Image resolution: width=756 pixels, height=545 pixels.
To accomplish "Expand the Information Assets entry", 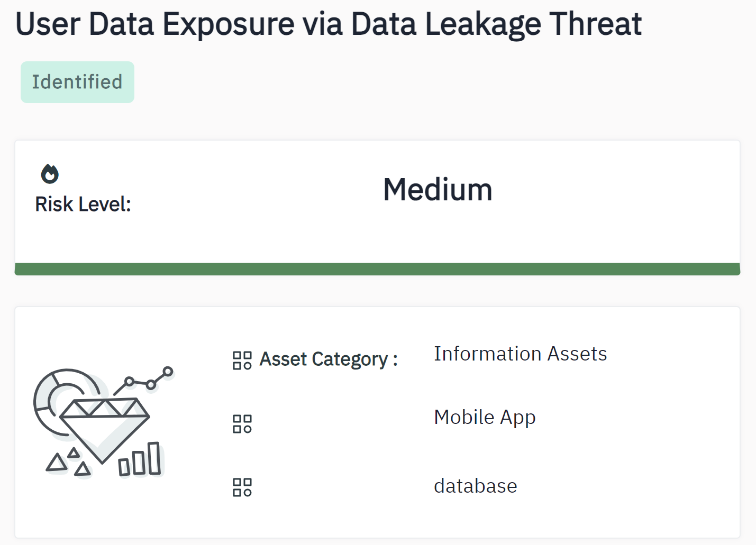I will [521, 354].
